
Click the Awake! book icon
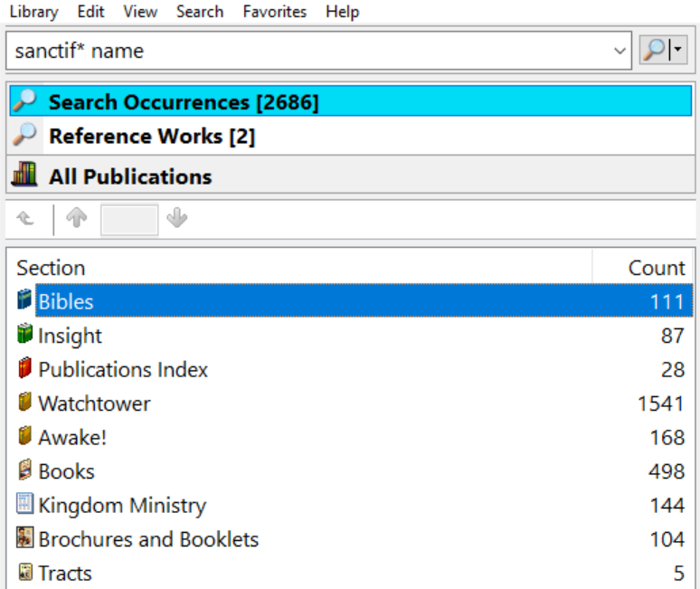25,435
